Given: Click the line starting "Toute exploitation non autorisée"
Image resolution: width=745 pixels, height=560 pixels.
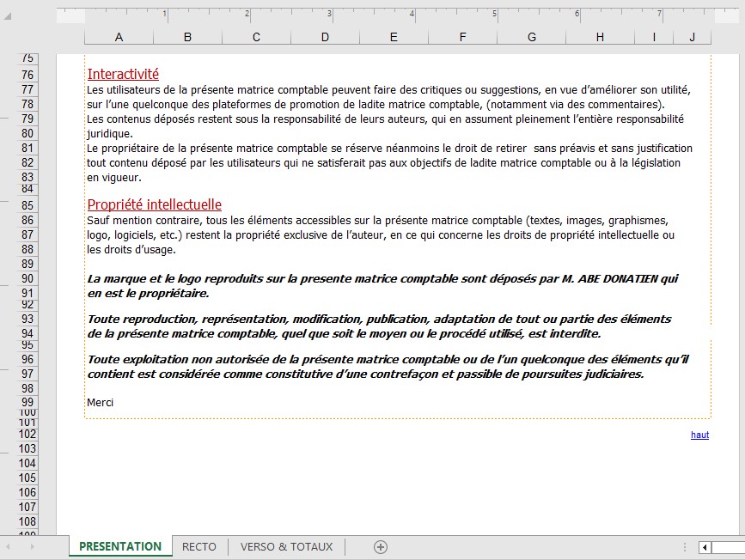Looking at the screenshot, I should pyautogui.click(x=388, y=360).
